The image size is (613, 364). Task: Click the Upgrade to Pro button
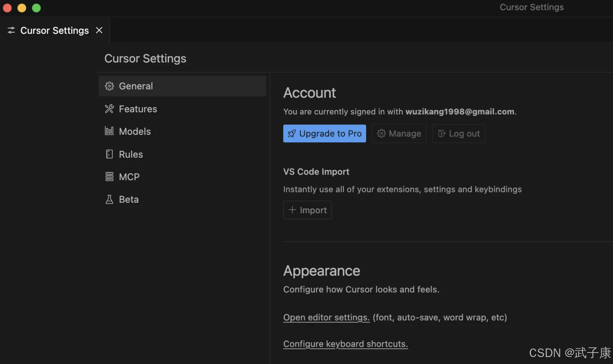pyautogui.click(x=324, y=134)
